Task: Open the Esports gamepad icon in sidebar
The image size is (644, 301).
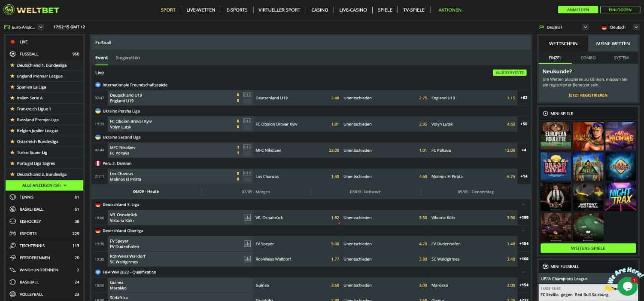Action: click(12, 233)
